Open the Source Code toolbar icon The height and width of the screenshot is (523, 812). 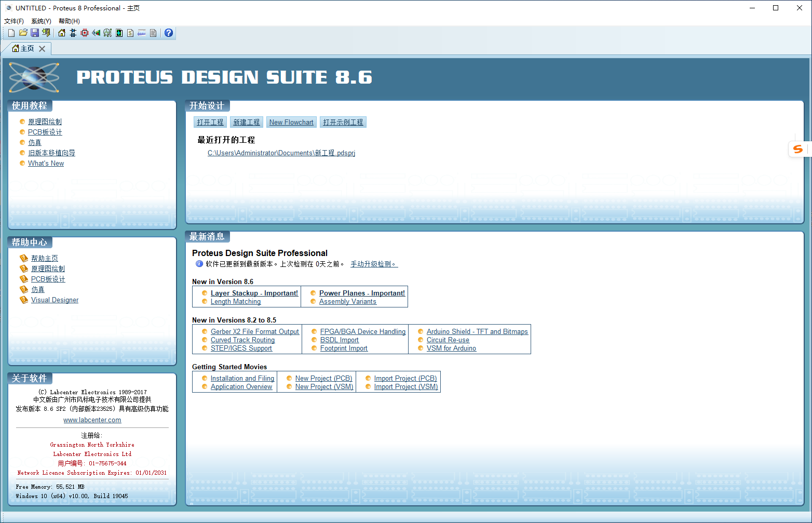142,33
